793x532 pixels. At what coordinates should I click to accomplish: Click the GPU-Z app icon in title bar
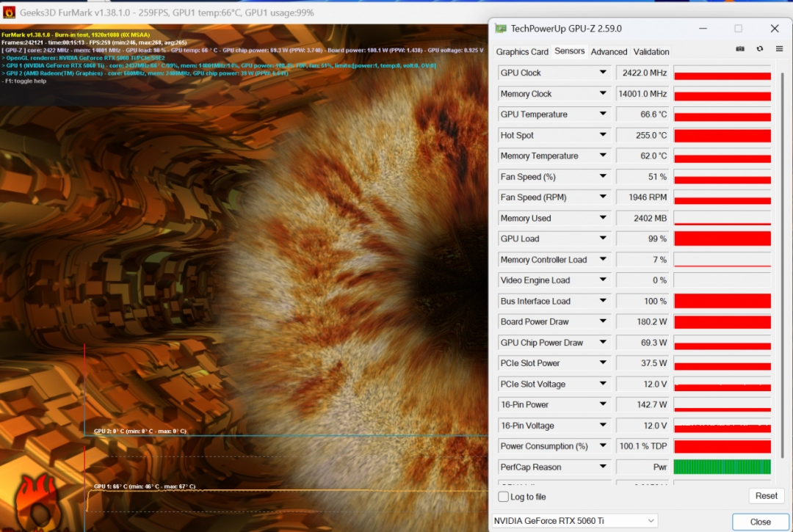coord(500,29)
